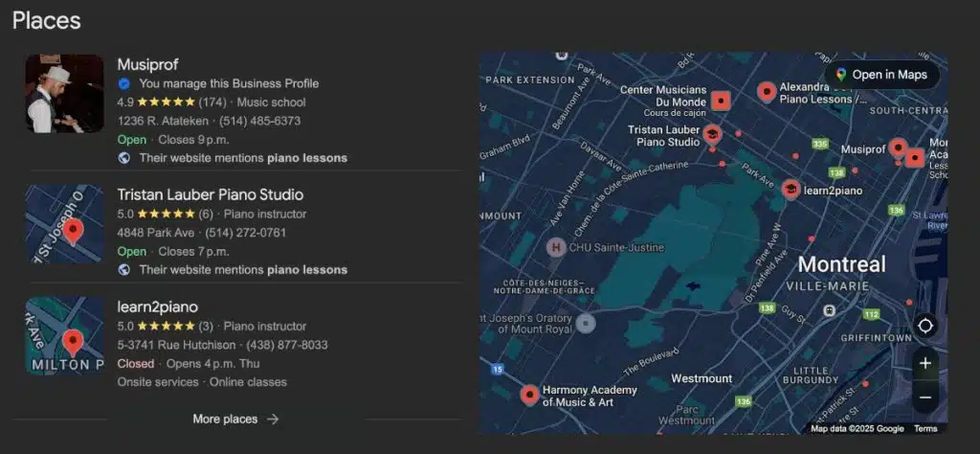Click Musiprof 'Music school' category text
This screenshot has height=454, width=980.
(x=271, y=102)
